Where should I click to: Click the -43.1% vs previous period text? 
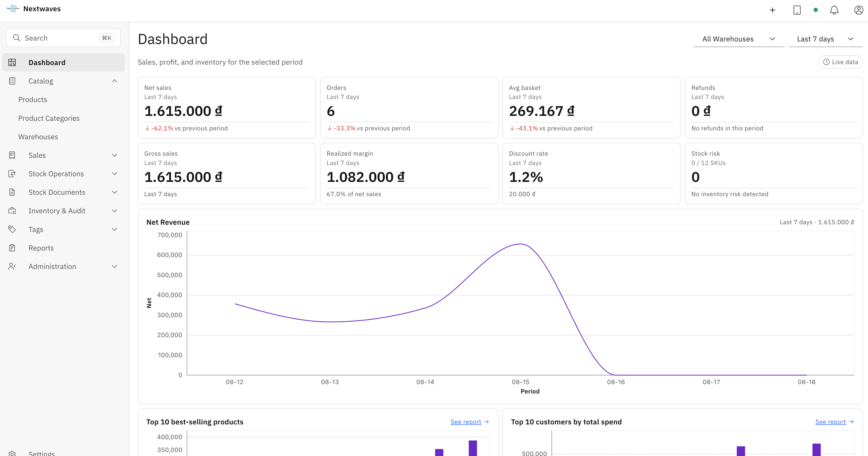(x=551, y=128)
